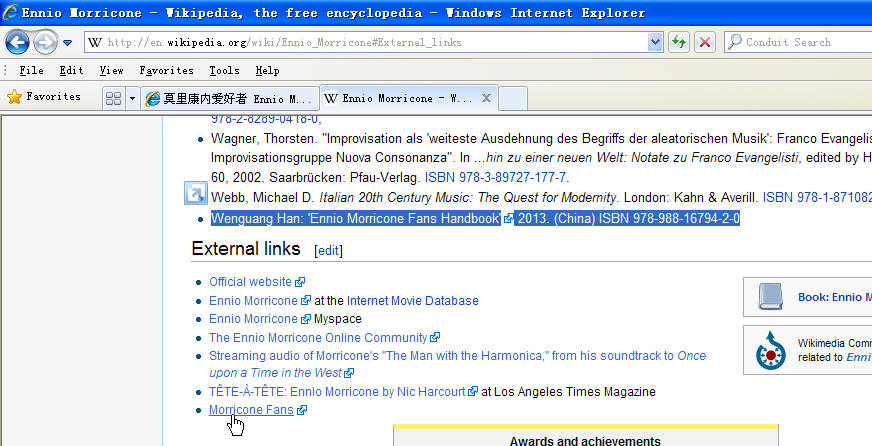872x446 pixels.
Task: Select the Wagner, Thorsten reference text
Action: point(541,158)
